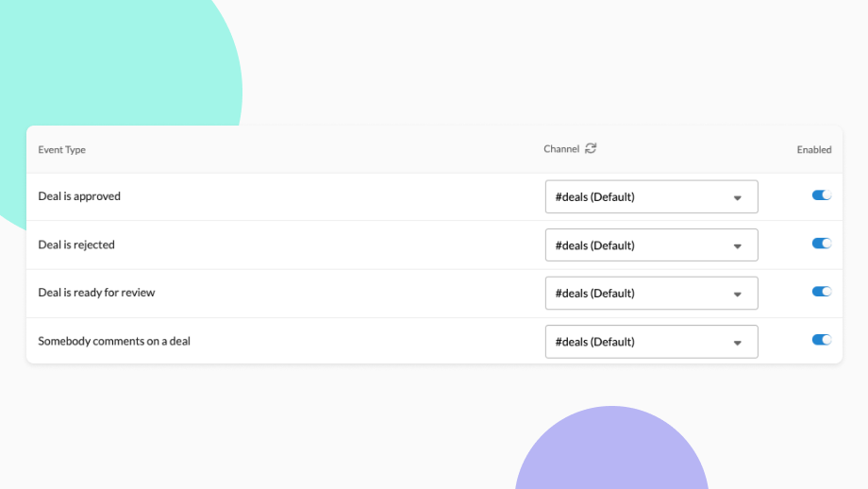Select the Deal is approved event label
This screenshot has width=868, height=489.
tap(79, 196)
